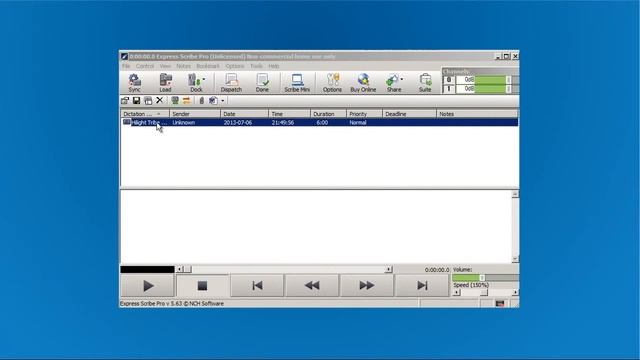
Task: Click the paperclip attachment icon
Action: 201,100
